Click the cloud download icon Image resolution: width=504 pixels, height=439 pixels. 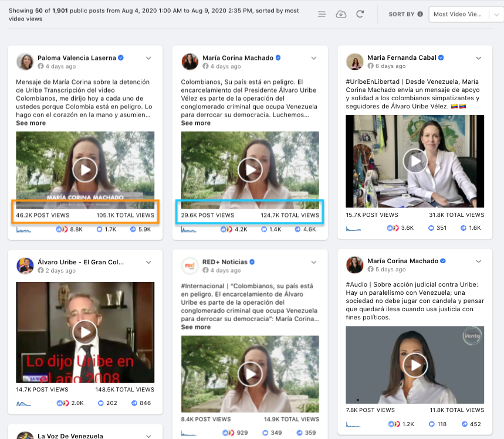tap(341, 14)
